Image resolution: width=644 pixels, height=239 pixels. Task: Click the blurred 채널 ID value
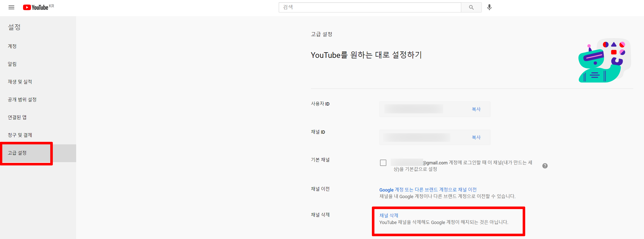tap(417, 137)
